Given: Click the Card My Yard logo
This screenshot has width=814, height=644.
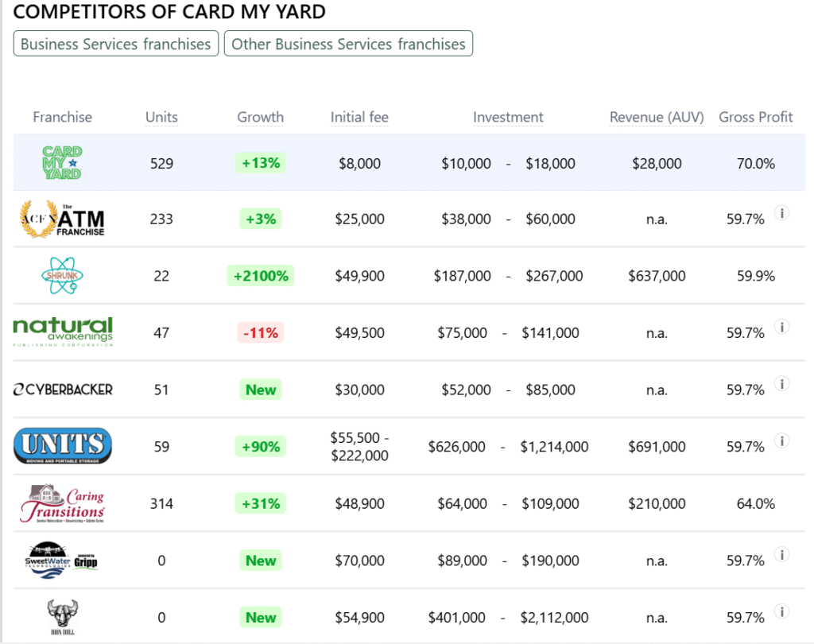Looking at the screenshot, I should [62, 162].
